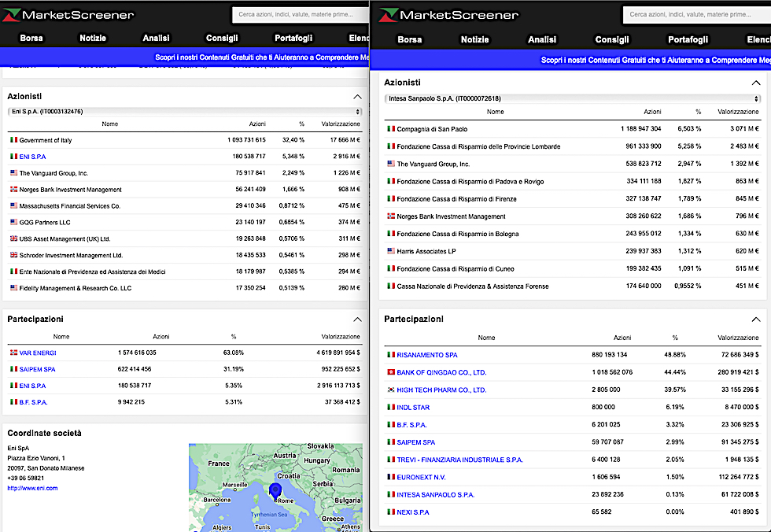Click the Piazza Ezio Vanoni, 1 address line
This screenshot has width=771, height=532.
(x=36, y=458)
